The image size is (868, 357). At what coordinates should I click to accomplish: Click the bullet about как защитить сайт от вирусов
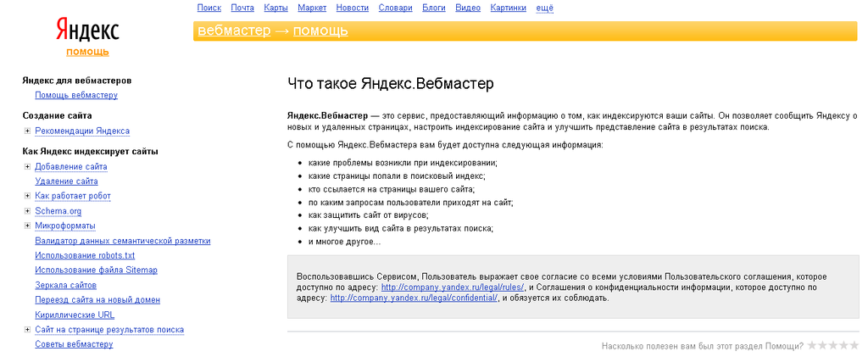click(369, 215)
